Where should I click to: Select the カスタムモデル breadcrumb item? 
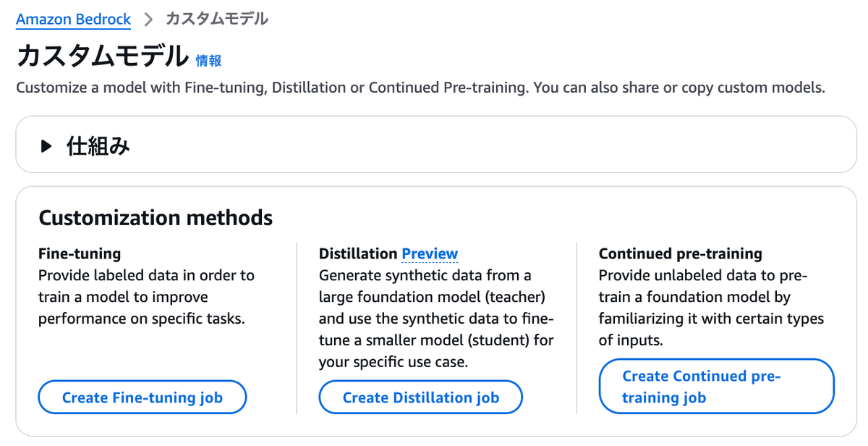click(x=217, y=19)
